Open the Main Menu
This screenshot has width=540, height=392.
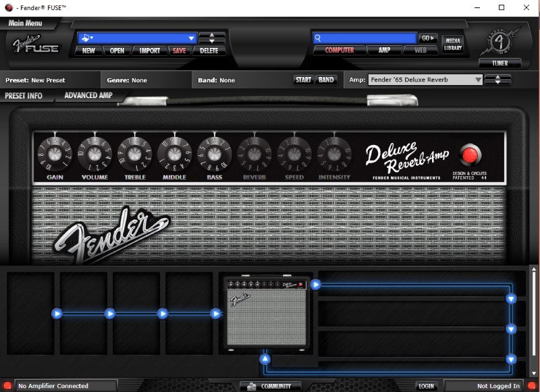(x=25, y=23)
